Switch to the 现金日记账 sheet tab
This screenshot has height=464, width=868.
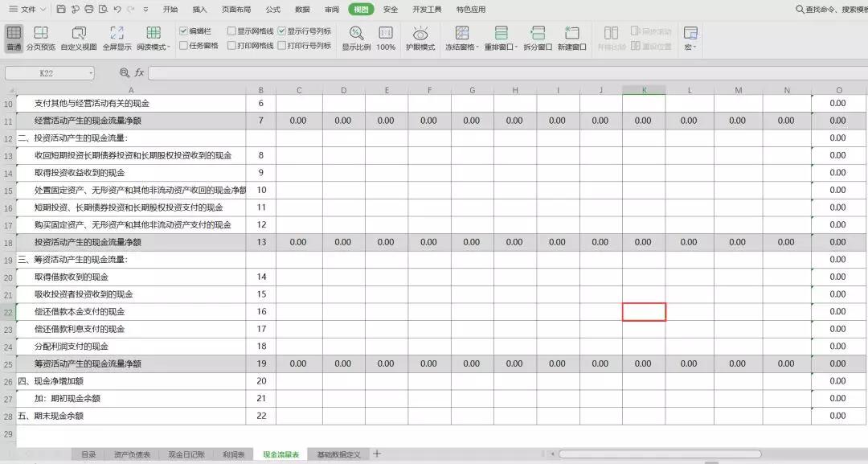(186, 454)
